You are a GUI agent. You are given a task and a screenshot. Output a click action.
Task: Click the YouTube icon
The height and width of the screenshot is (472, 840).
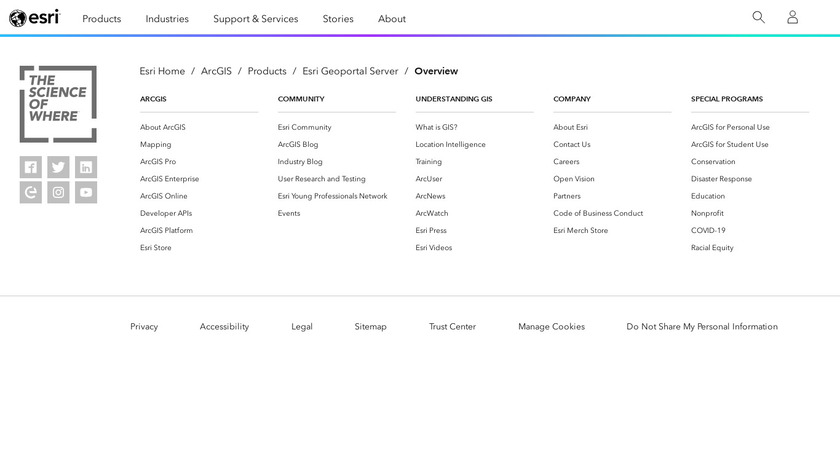(86, 193)
